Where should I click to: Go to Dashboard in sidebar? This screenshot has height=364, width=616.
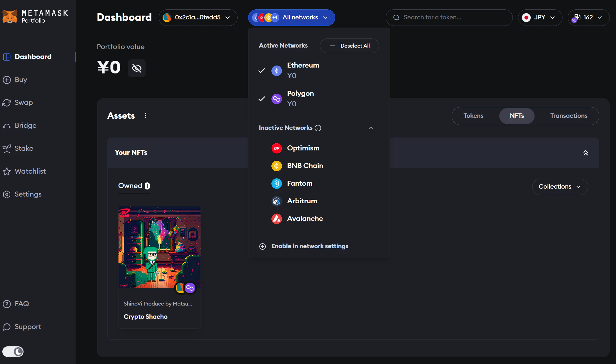pyautogui.click(x=33, y=57)
